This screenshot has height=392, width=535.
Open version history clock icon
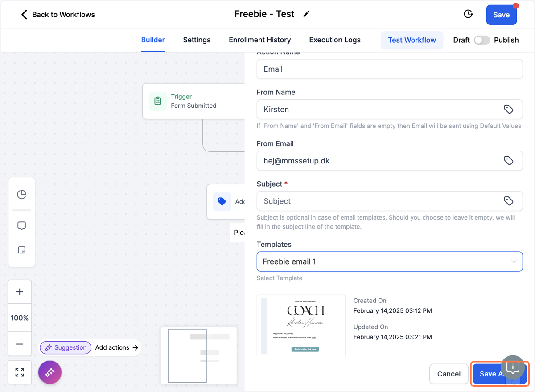pyautogui.click(x=468, y=14)
